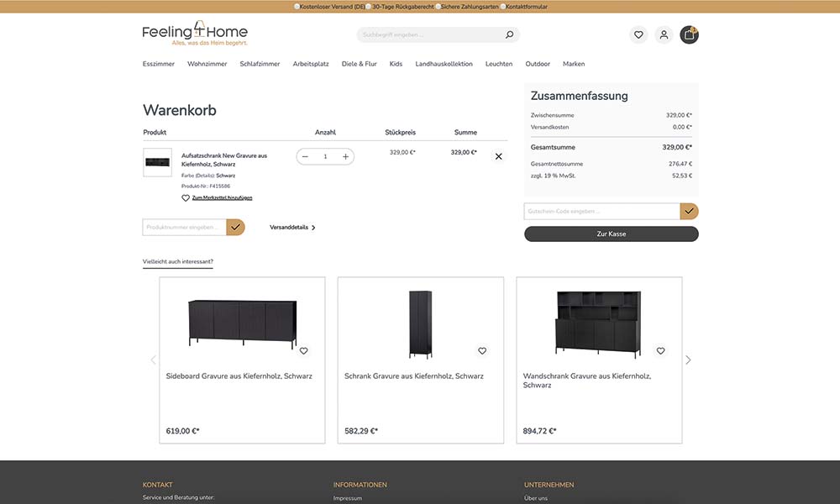Add Sideboard Gravure to wishlist heart
This screenshot has height=504, width=840.
coord(304,351)
